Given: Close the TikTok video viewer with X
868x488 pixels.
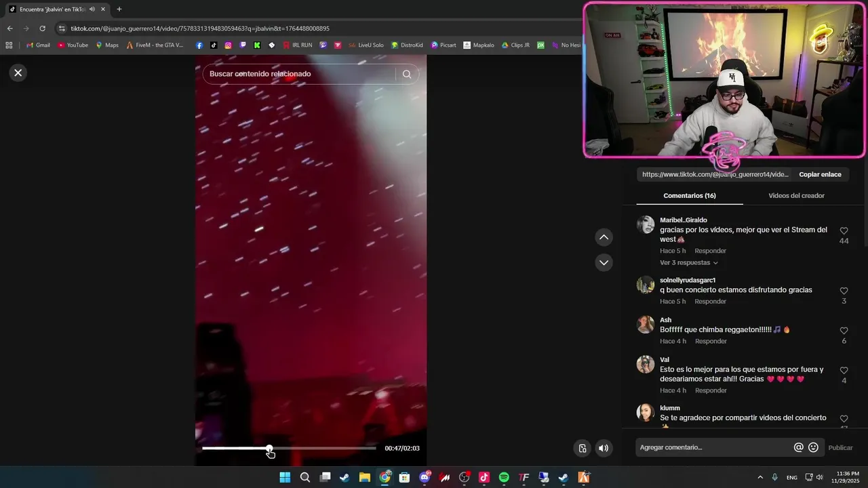Looking at the screenshot, I should pyautogui.click(x=18, y=73).
